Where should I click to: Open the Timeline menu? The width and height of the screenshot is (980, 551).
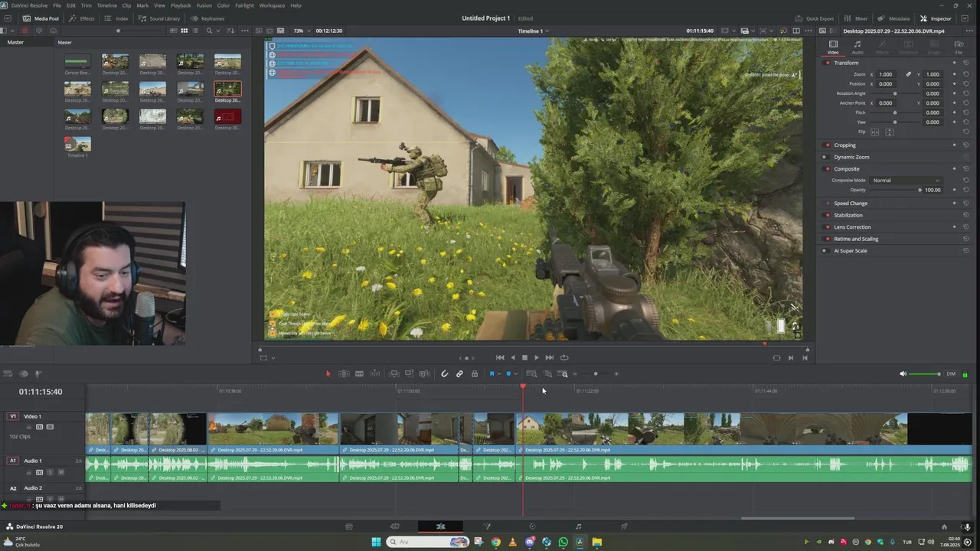[106, 5]
